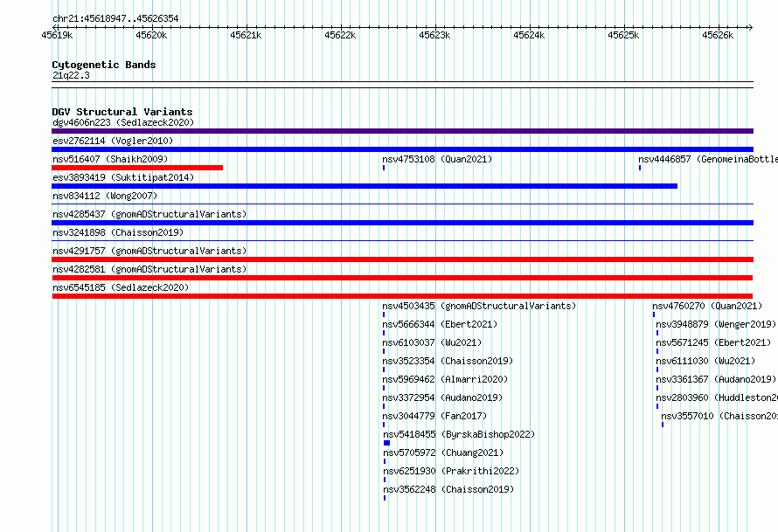Click nsv5671245 (Ebert2021) variant label
The image size is (778, 532).
point(713,342)
